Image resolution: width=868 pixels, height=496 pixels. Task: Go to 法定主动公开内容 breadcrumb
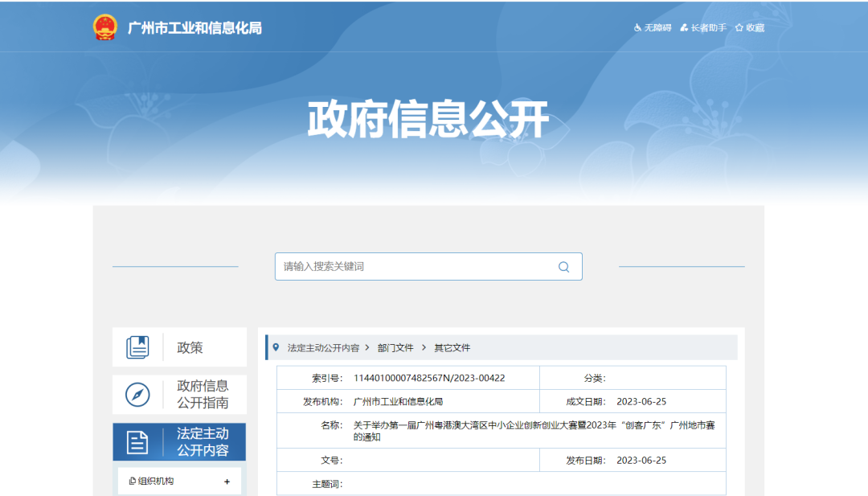coord(323,347)
